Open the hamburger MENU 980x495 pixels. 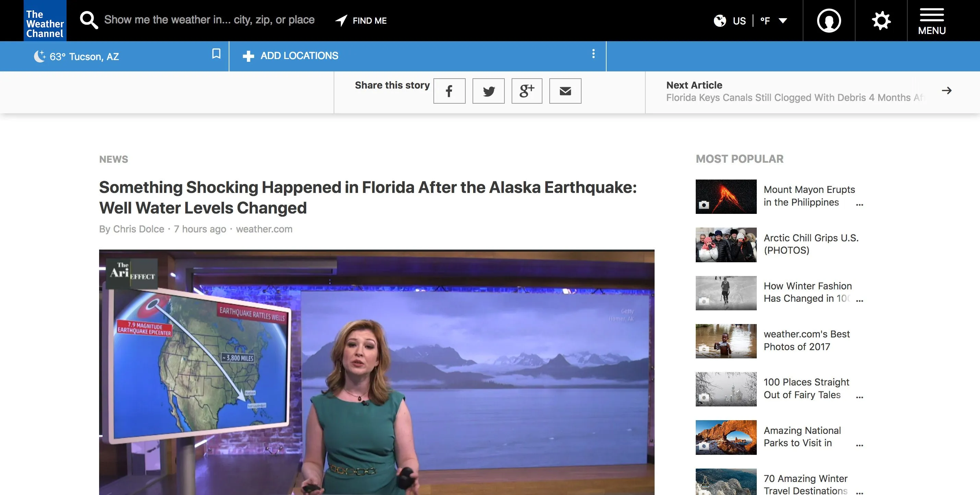tap(932, 21)
